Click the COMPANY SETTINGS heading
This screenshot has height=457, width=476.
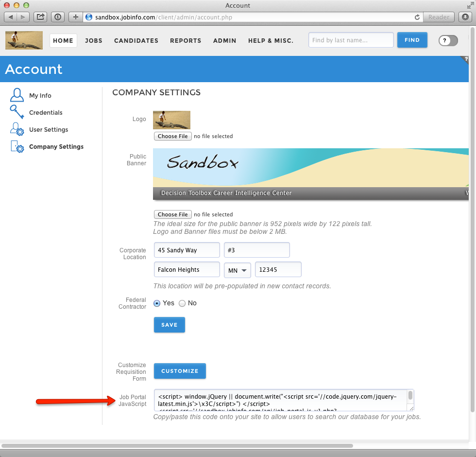point(156,92)
